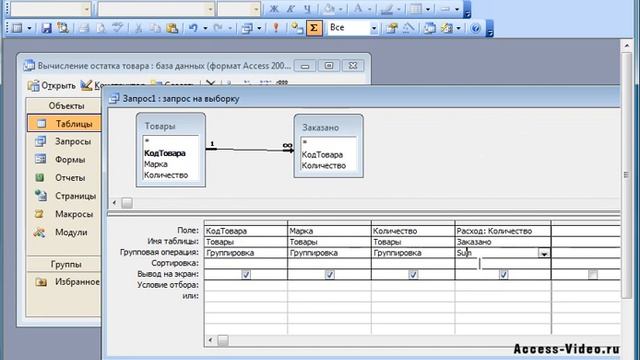The image size is (640, 360).
Task: Click the Группировка cell under Марка
Action: (x=329, y=253)
